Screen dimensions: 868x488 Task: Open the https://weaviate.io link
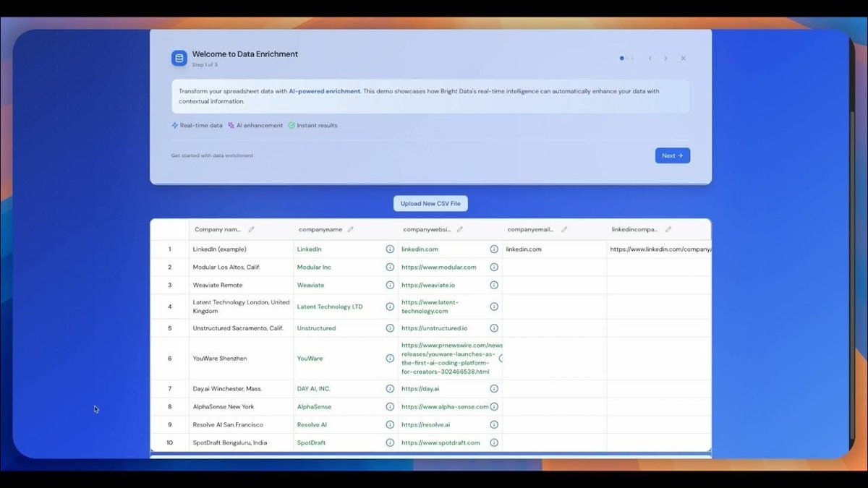[x=428, y=285]
